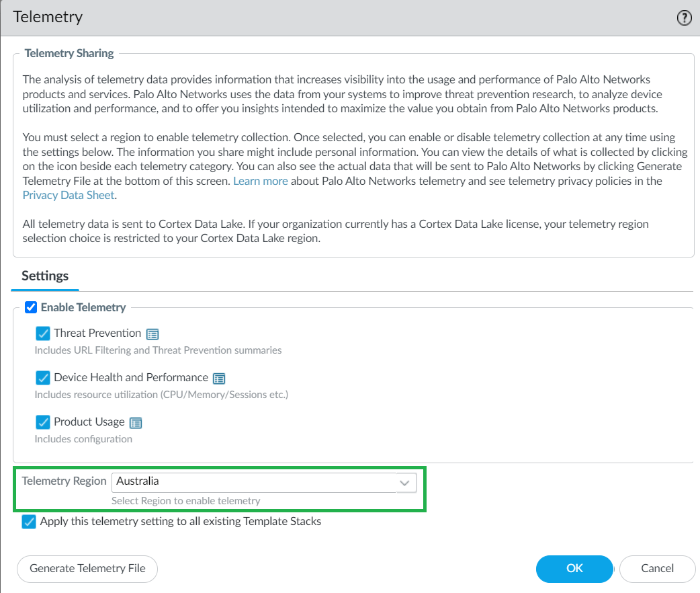Toggle the Product Usage checkbox
700x593 pixels.
click(x=43, y=422)
